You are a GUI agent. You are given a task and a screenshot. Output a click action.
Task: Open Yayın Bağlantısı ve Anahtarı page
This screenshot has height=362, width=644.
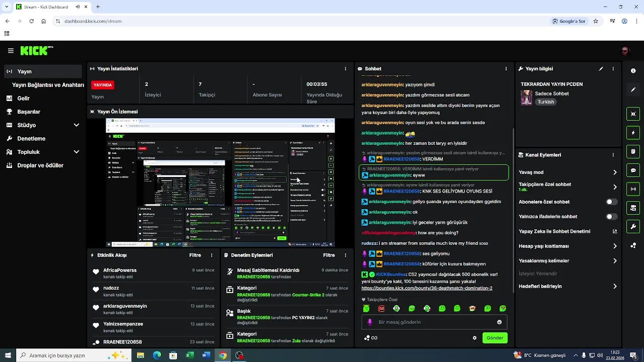coord(48,85)
